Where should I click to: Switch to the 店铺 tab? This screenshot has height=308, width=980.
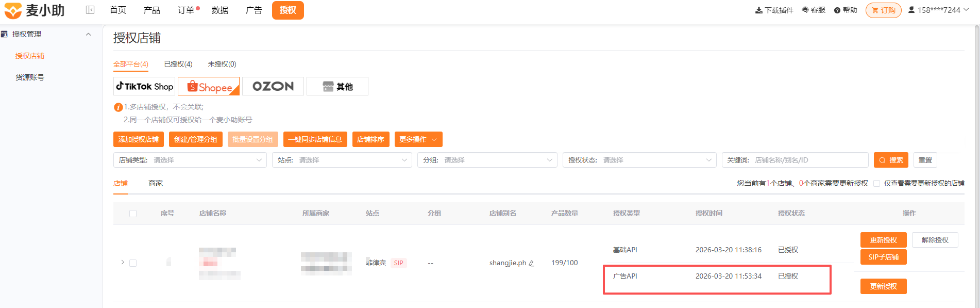121,184
